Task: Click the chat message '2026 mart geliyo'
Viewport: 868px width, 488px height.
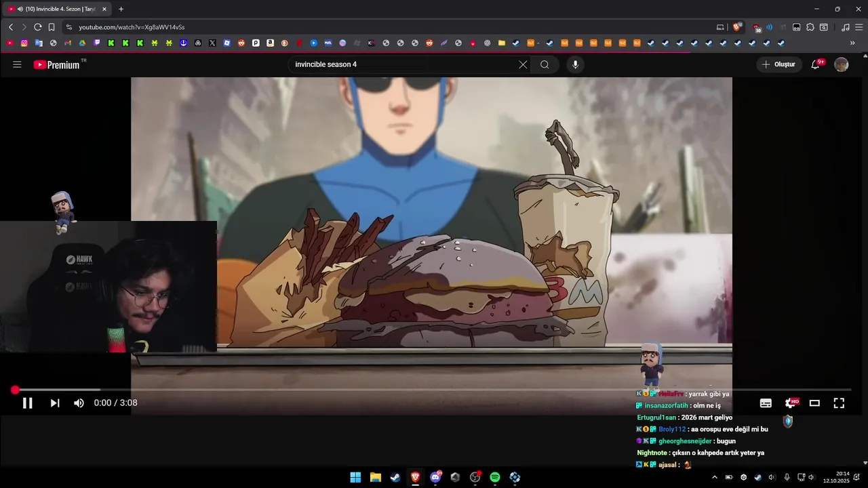Action: point(707,418)
